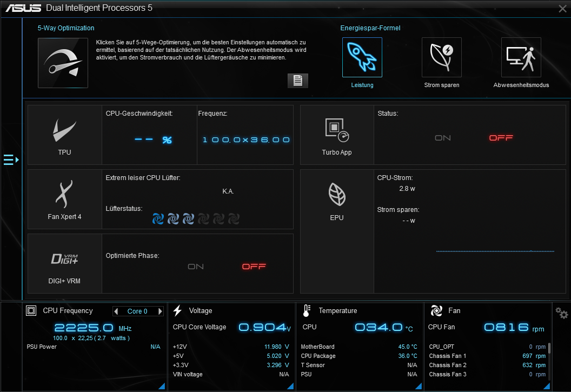Click the second active fan status icon

173,219
